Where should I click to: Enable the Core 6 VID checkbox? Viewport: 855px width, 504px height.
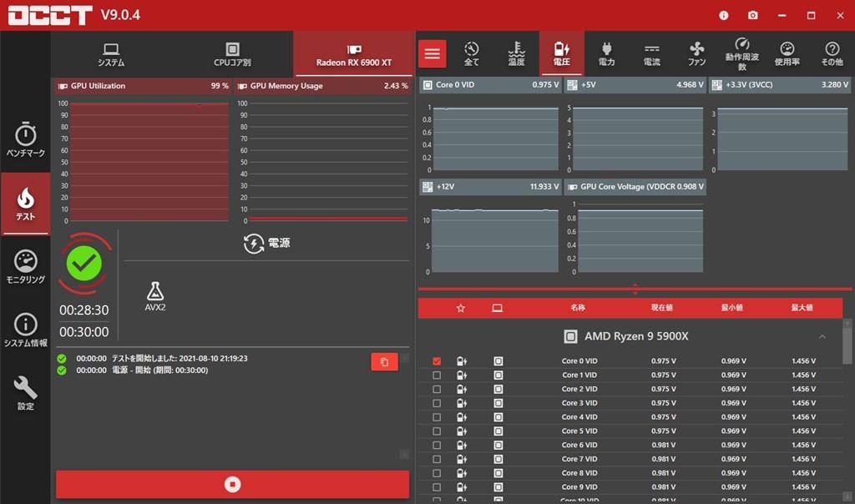(437, 445)
